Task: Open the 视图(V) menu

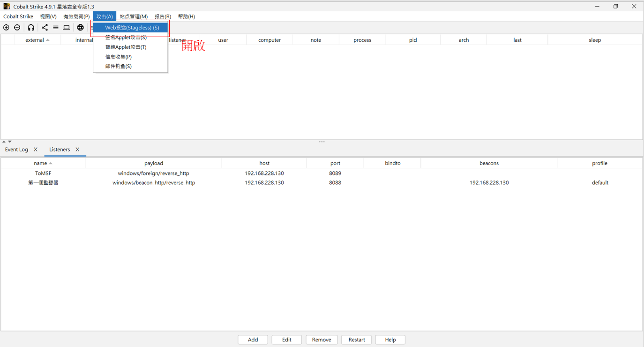Action: tap(48, 16)
